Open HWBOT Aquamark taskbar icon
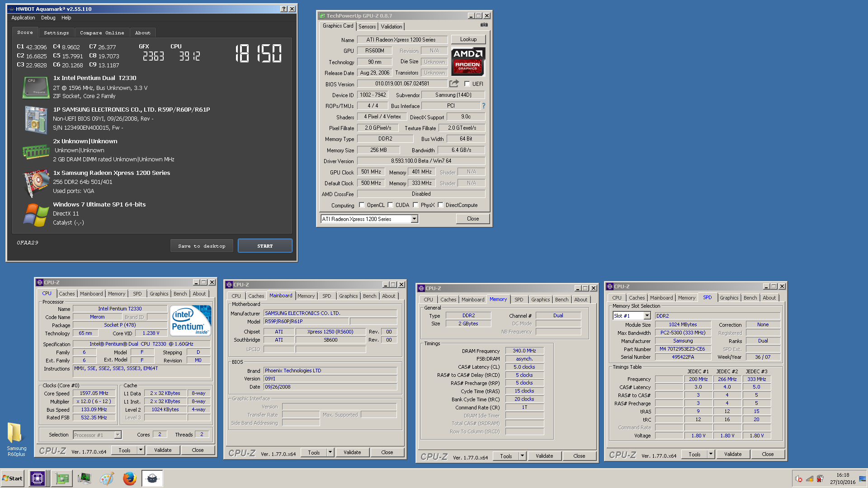 152,478
